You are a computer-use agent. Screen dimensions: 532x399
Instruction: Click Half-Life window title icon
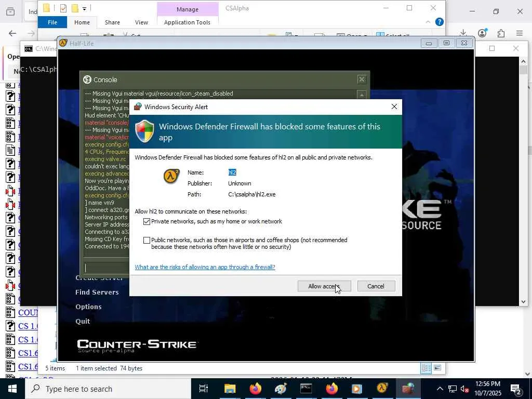(63, 43)
